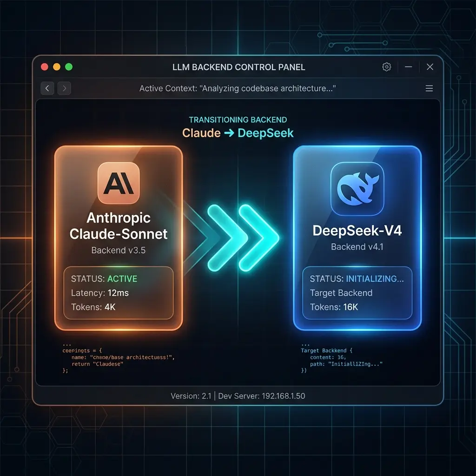
Task: Click the "Claude" label in transition header
Action: tap(201, 133)
